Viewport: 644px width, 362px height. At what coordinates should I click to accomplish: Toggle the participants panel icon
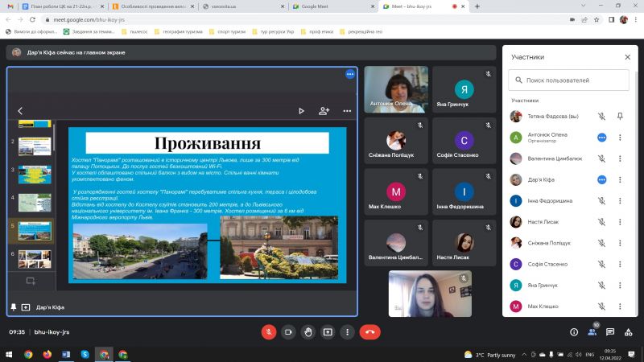pyautogui.click(x=592, y=332)
